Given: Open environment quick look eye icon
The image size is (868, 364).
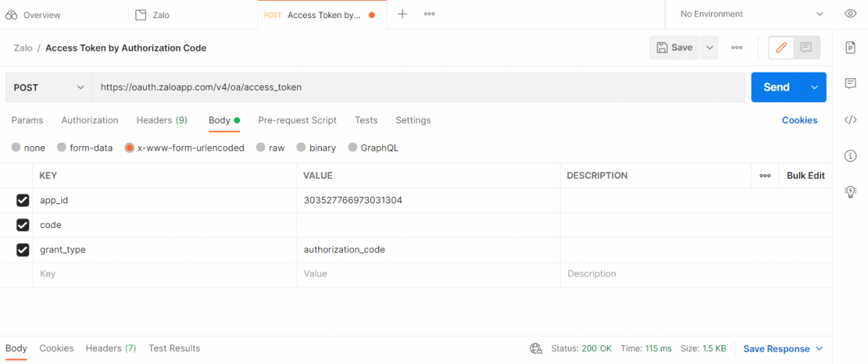Looking at the screenshot, I should (851, 14).
